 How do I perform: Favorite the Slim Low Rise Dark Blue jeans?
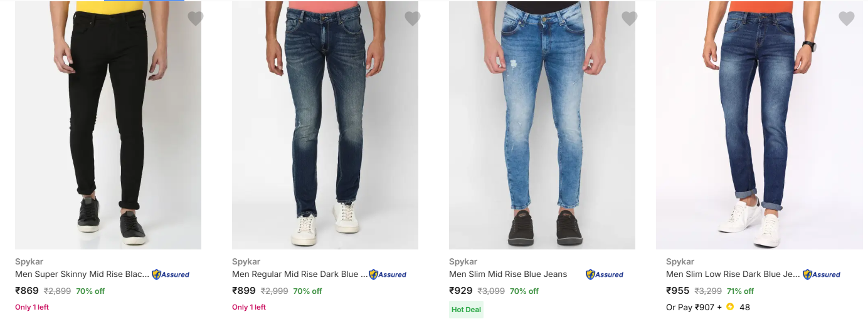(x=847, y=19)
